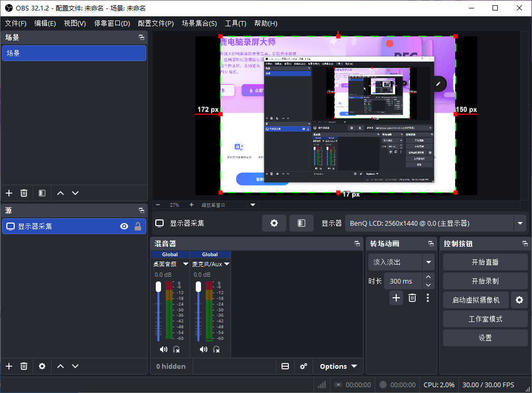The height and width of the screenshot is (393, 532).
Task: Click 0 hidden label in mixer
Action: [x=171, y=366]
